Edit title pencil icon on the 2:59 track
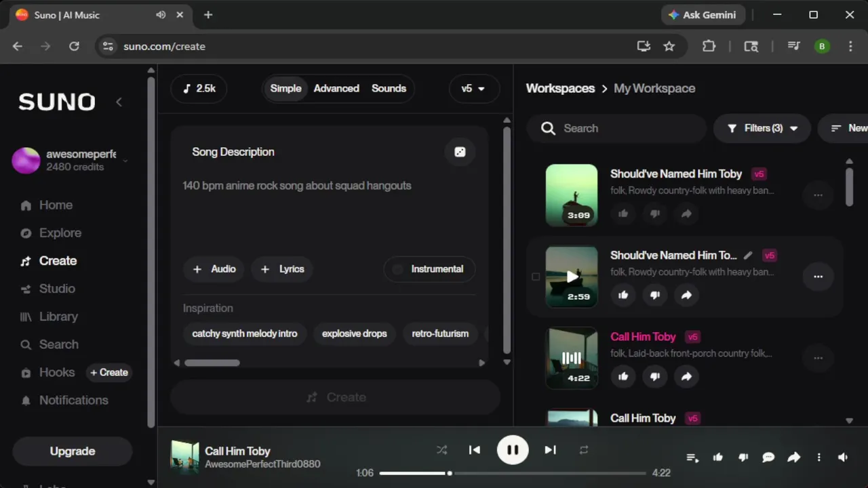 pos(748,256)
